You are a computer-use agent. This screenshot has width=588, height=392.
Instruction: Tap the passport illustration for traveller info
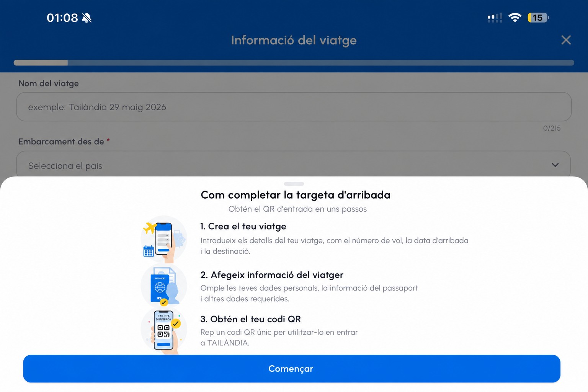coord(164,285)
